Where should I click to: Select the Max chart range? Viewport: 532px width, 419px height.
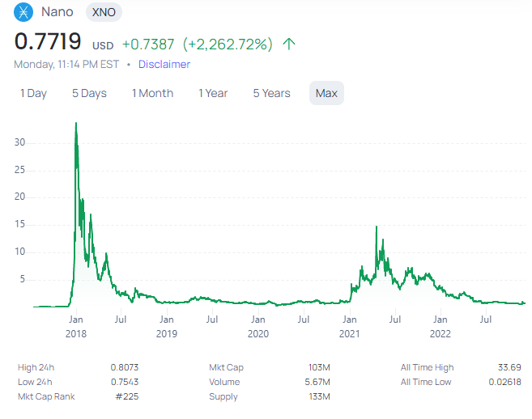tap(326, 93)
